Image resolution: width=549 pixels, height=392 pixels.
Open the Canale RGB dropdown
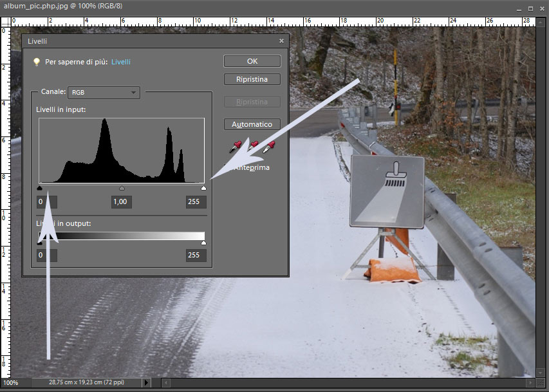click(x=104, y=93)
